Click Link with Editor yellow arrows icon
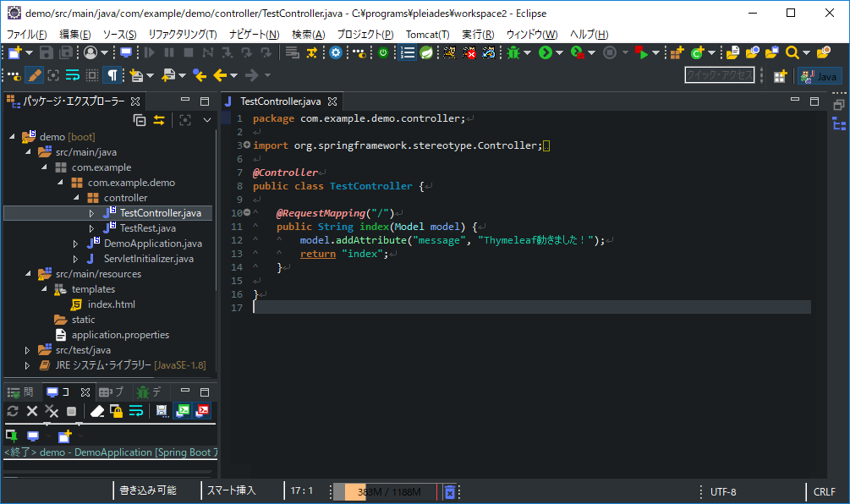 (159, 120)
